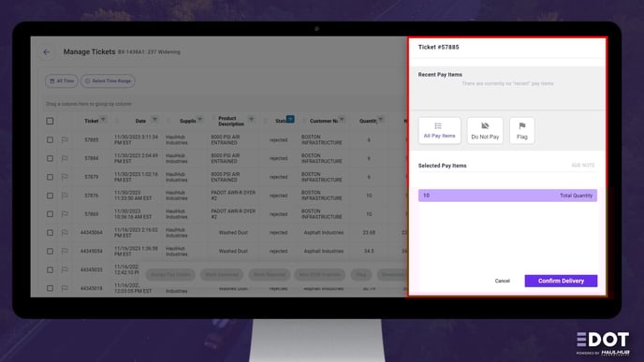Flag ticket 57884 in the table
This screenshot has height=362, width=644.
65,158
